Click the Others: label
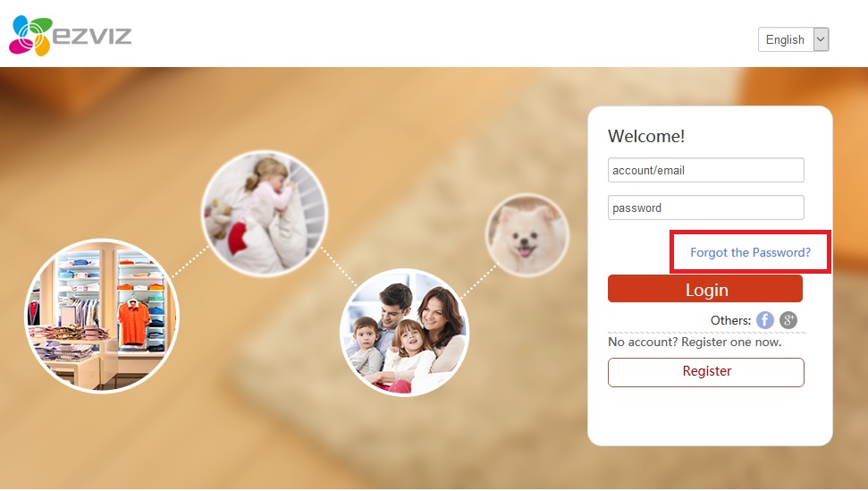Image resolution: width=868 pixels, height=491 pixels. [730, 320]
